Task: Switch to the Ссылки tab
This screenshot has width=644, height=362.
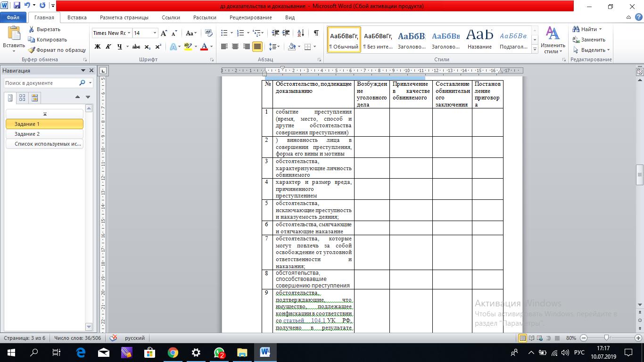Action: pos(171,17)
